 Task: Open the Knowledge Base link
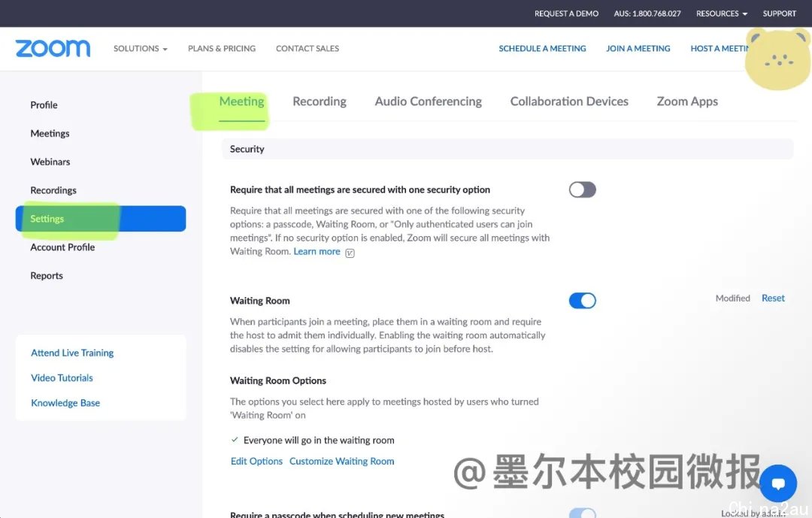[65, 403]
